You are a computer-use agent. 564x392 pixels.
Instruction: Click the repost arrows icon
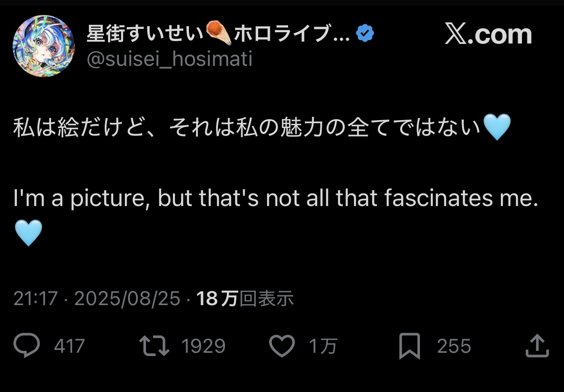click(154, 346)
